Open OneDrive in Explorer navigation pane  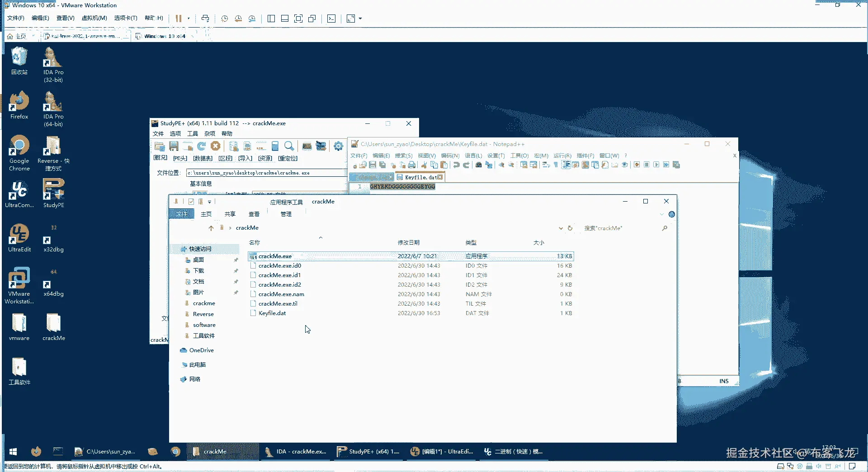[202, 350]
